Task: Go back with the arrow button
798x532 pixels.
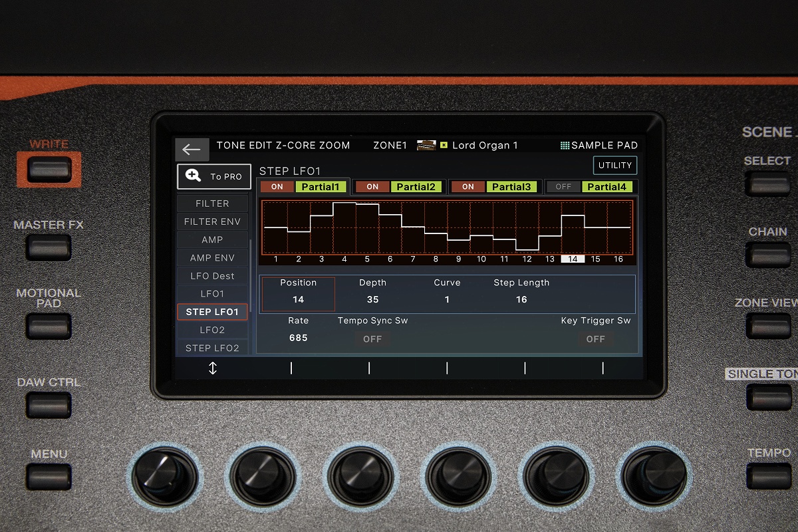Action: [192, 150]
